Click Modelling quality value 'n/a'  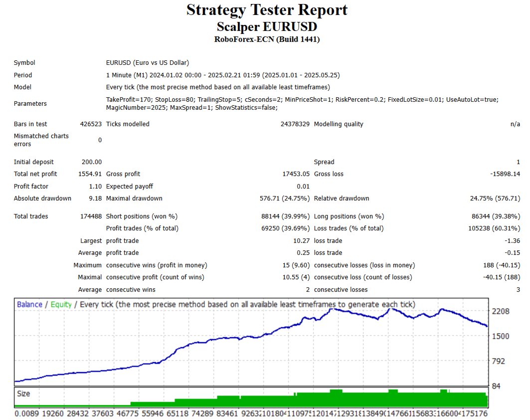point(515,124)
